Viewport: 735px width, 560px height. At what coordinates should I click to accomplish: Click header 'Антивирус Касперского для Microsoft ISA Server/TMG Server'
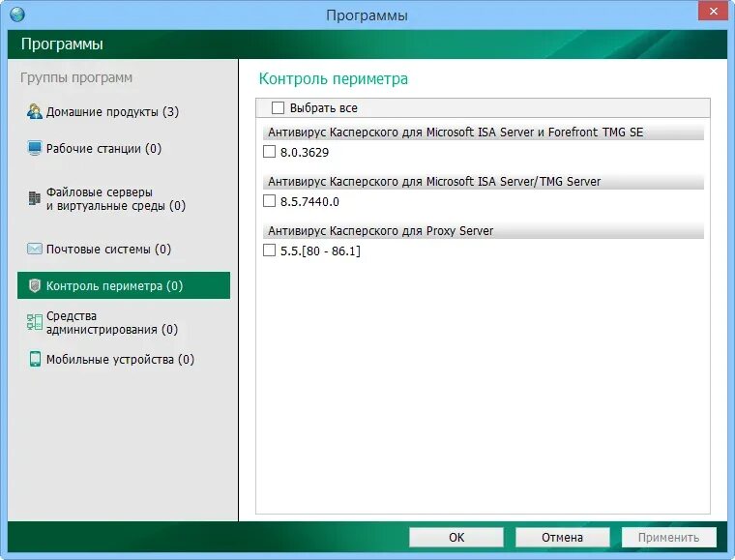coord(484,182)
